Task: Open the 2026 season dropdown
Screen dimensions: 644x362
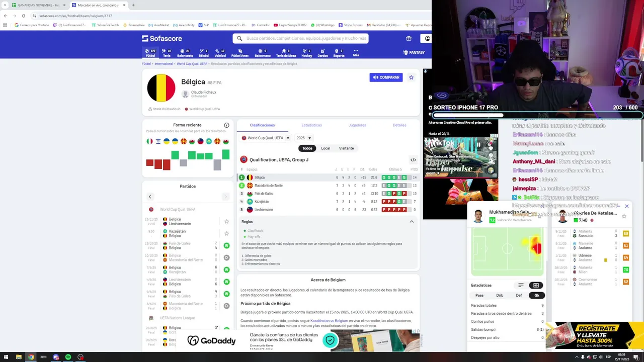Action: [x=304, y=138]
